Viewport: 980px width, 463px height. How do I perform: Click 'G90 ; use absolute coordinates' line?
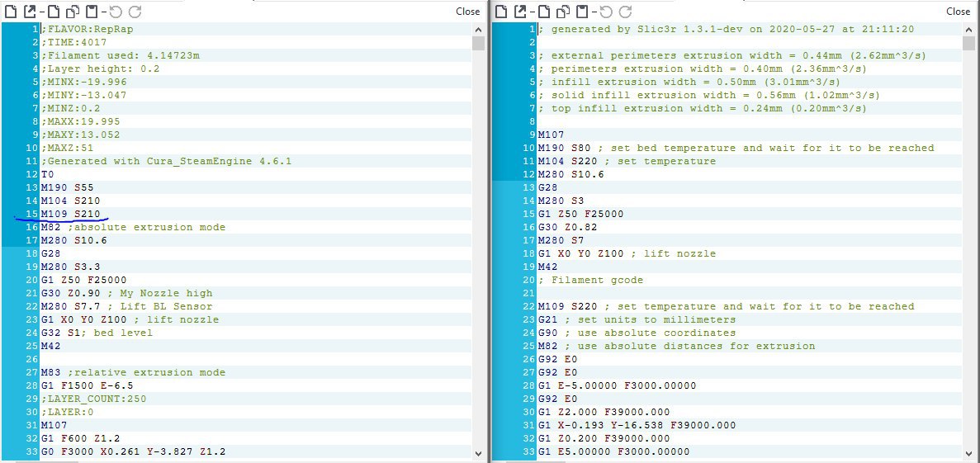pos(637,333)
